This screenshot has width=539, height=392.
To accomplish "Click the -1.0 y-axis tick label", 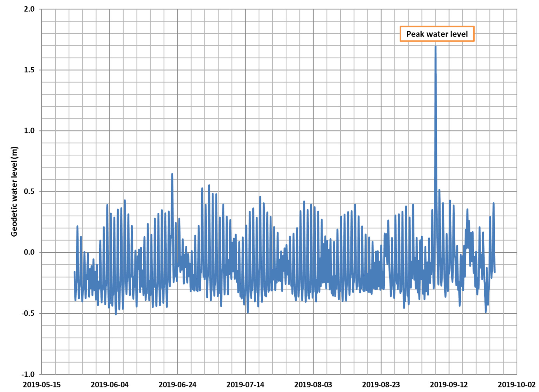I will pyautogui.click(x=28, y=374).
